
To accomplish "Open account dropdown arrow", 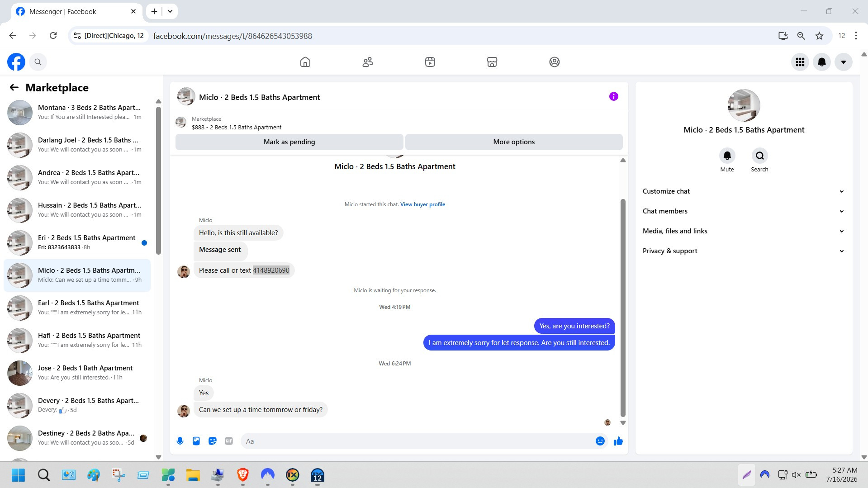I will [x=844, y=62].
